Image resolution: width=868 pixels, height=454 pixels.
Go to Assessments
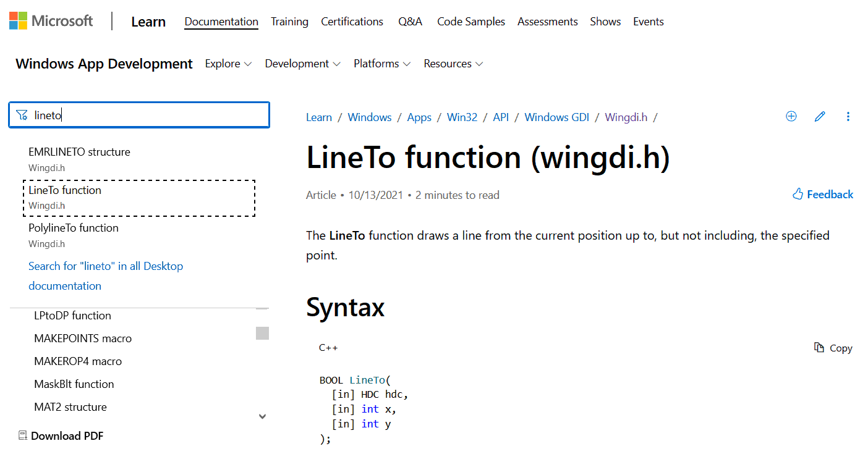coord(548,22)
